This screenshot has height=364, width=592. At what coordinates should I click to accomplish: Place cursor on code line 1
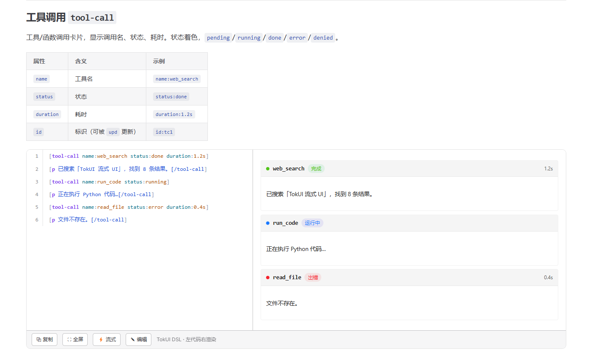pyautogui.click(x=129, y=156)
